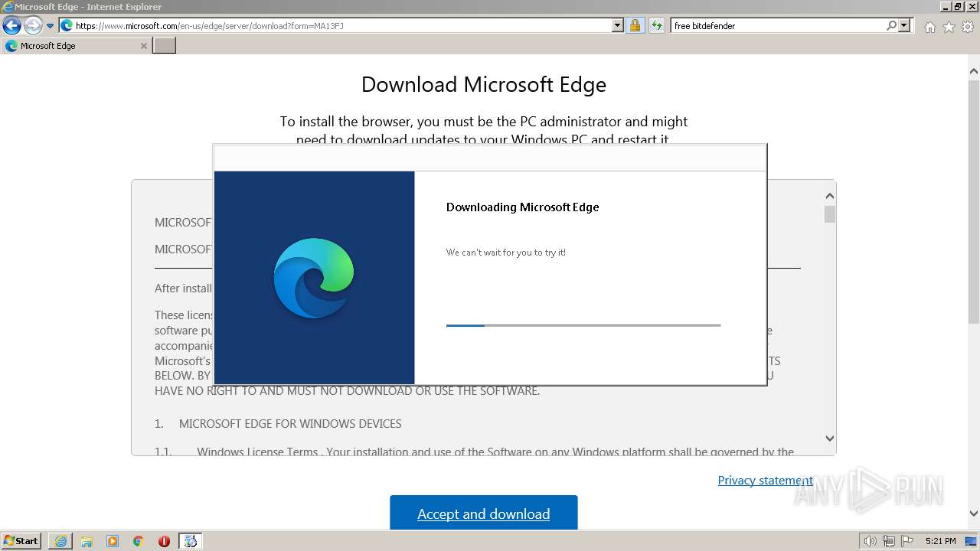Minimize the Internet Explorer window

tap(947, 7)
